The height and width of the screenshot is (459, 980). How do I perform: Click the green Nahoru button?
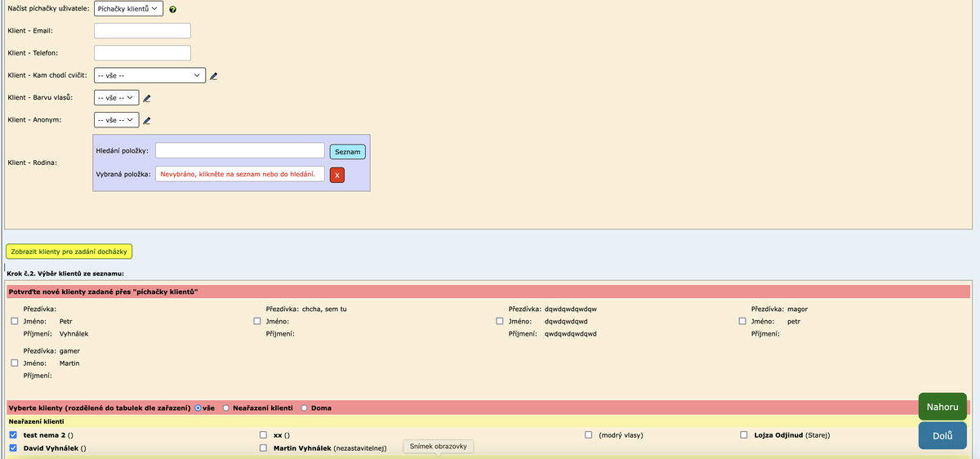(x=942, y=407)
